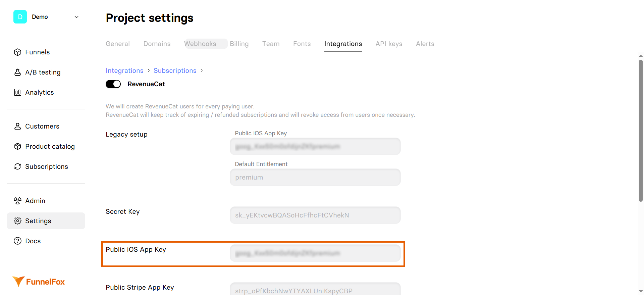Follow the Subscriptions breadcrumb link
644x295 pixels.
pyautogui.click(x=175, y=70)
